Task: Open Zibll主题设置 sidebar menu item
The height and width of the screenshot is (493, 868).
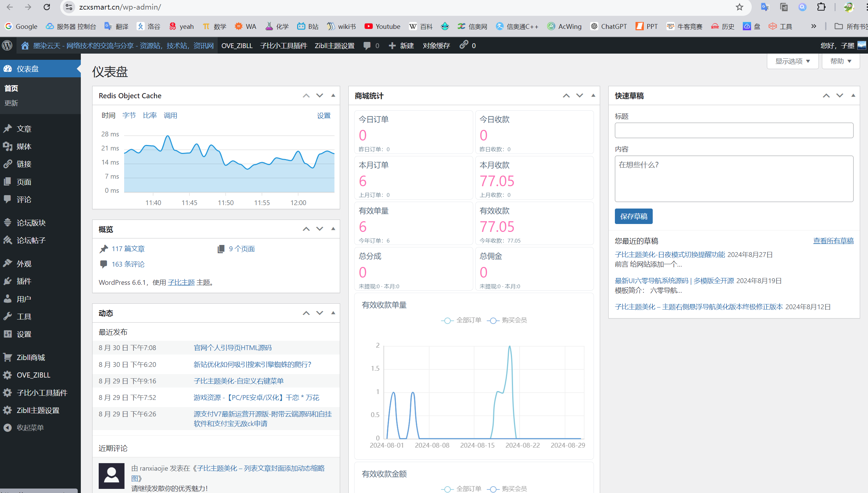Action: [x=40, y=410]
